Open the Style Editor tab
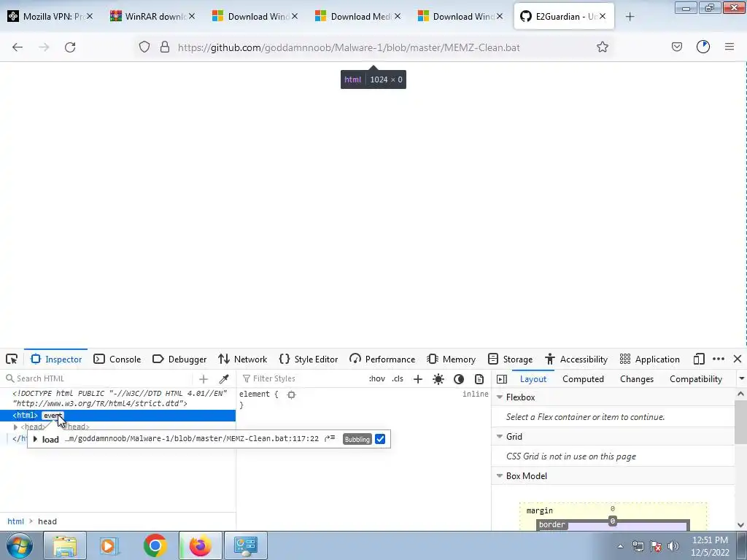The width and height of the screenshot is (747, 560). click(309, 359)
